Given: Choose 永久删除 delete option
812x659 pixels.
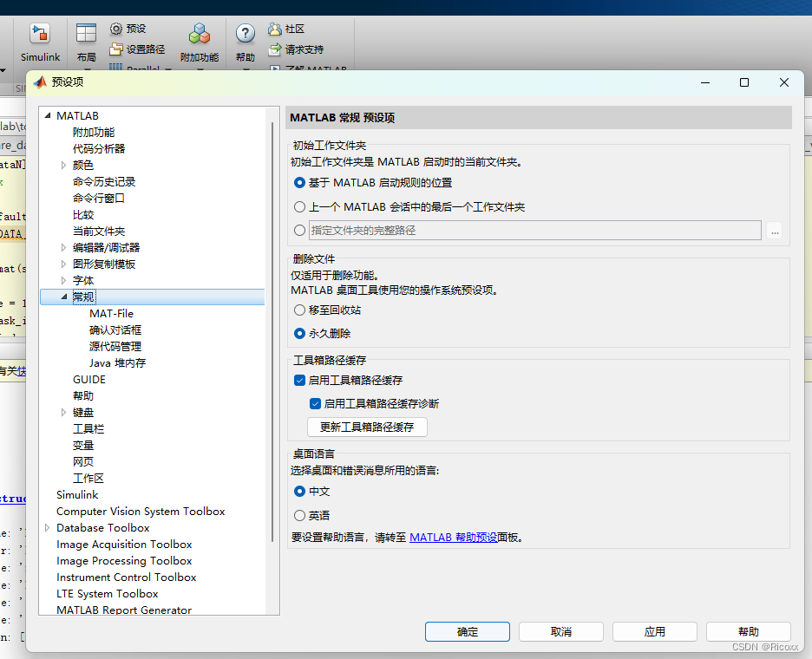Looking at the screenshot, I should click(x=299, y=333).
